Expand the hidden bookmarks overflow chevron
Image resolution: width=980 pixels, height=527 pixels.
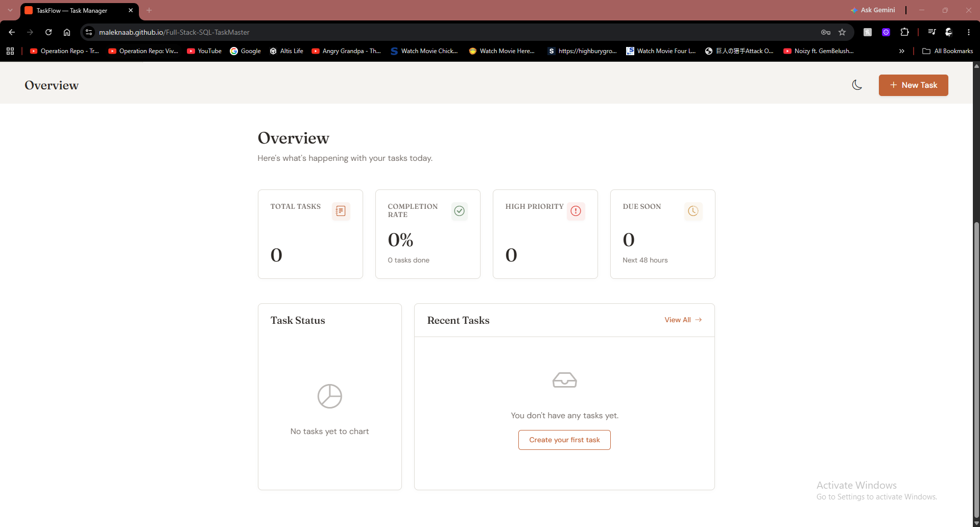902,51
